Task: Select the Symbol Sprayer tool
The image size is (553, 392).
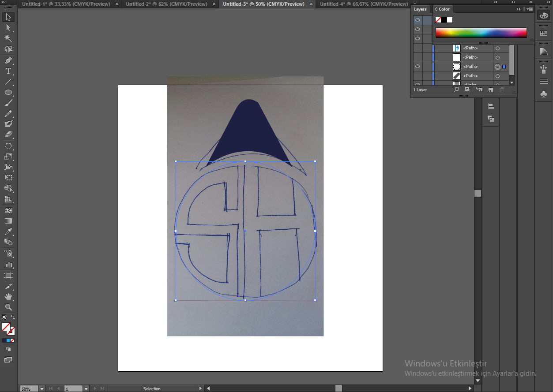Action: pyautogui.click(x=8, y=254)
